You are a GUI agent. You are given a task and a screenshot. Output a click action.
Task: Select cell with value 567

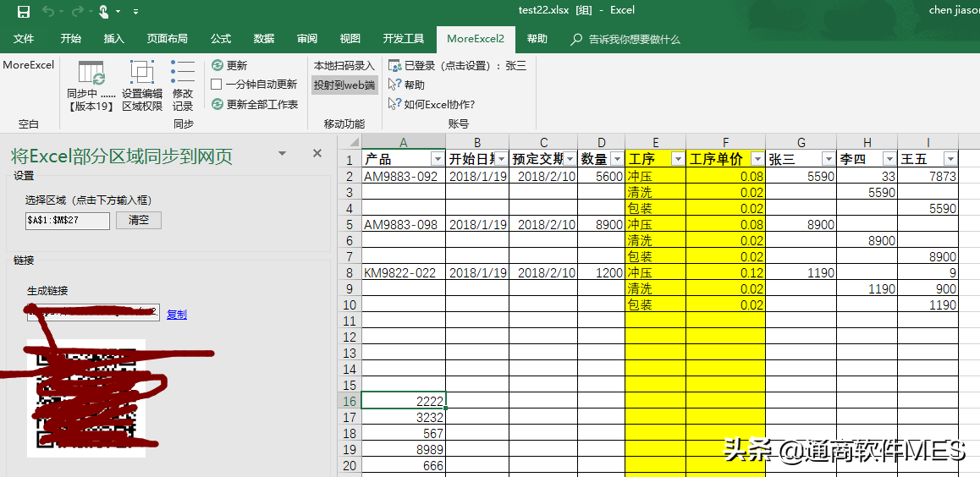tap(404, 433)
